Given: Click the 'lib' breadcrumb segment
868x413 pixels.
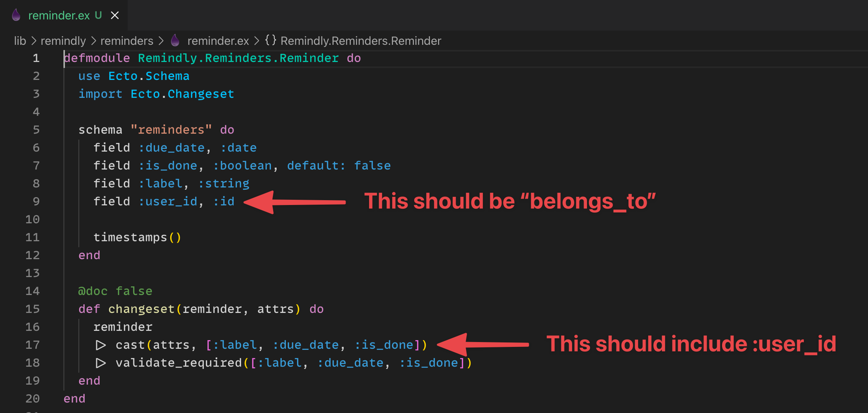Looking at the screenshot, I should 20,41.
